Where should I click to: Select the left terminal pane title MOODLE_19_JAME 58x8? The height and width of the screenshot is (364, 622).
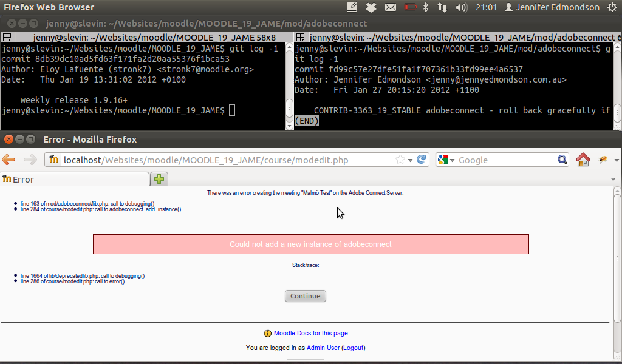(x=154, y=38)
